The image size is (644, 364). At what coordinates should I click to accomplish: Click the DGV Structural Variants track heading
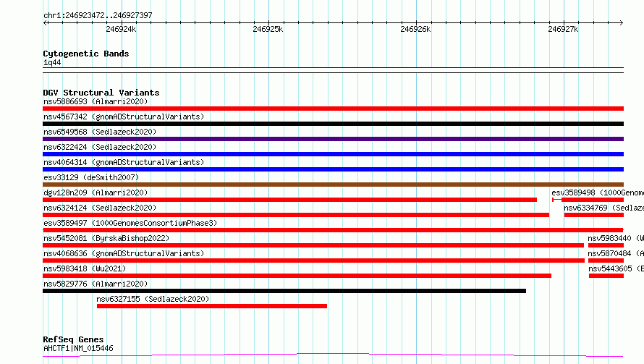(101, 93)
